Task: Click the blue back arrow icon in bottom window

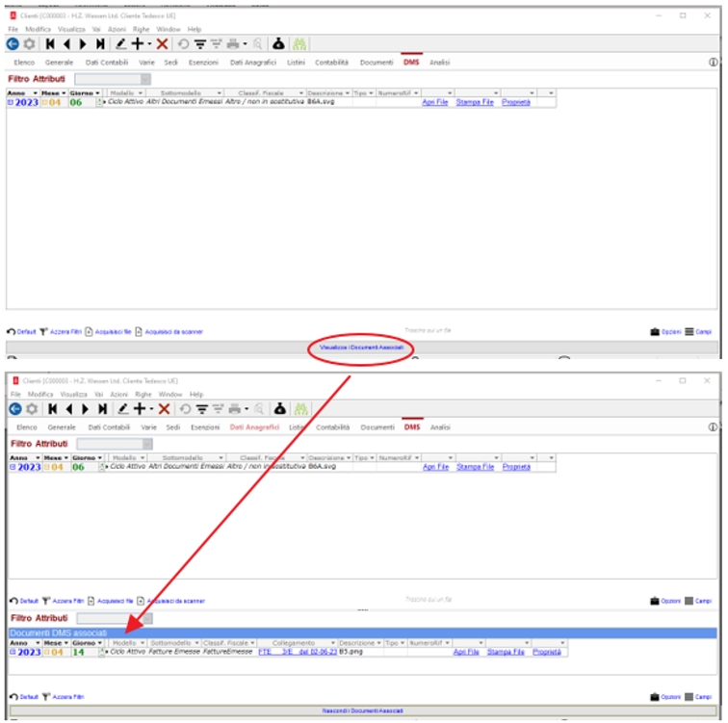Action: 15,409
